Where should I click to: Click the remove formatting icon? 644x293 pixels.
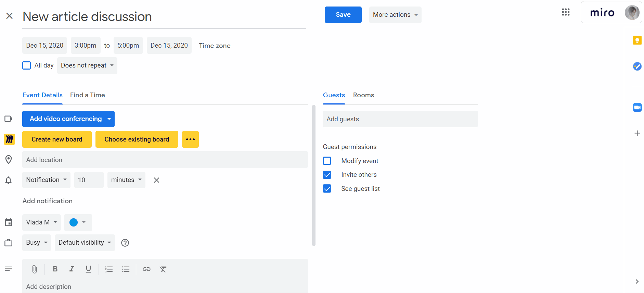[x=163, y=269]
